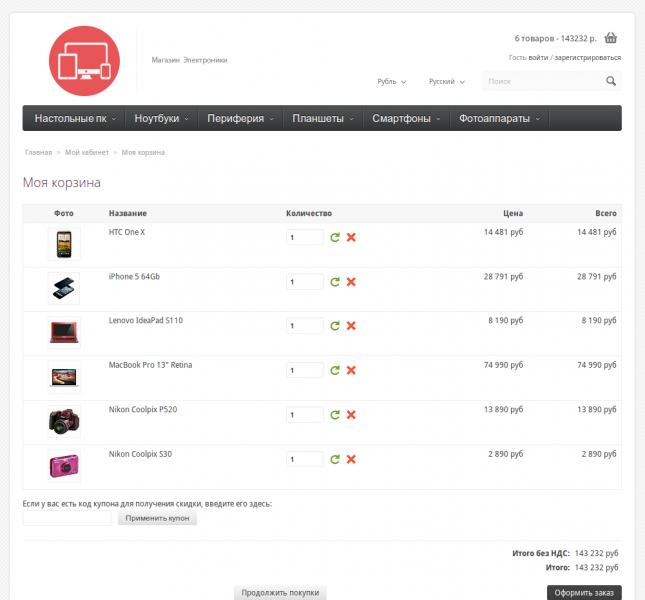
Task: Click the store logo
Action: pos(84,61)
